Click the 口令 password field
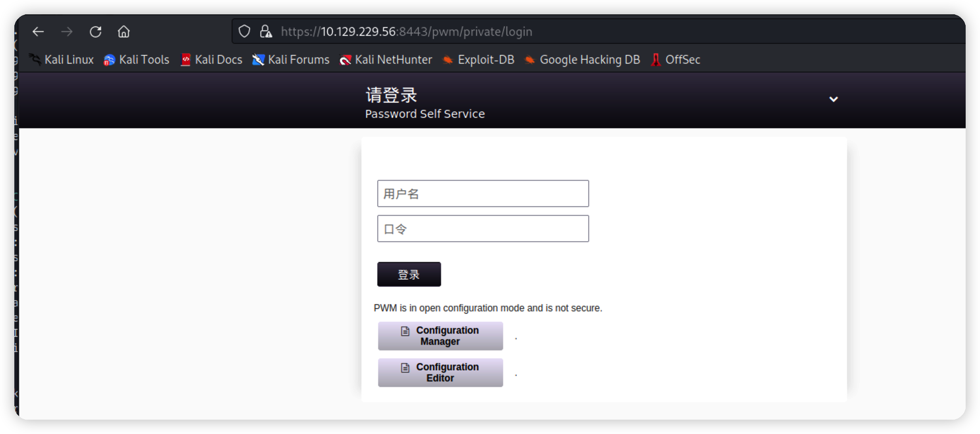The width and height of the screenshot is (980, 434). [483, 229]
